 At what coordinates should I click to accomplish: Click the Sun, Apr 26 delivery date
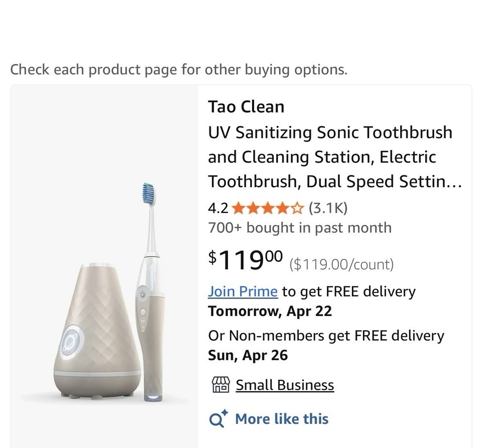pyautogui.click(x=248, y=355)
